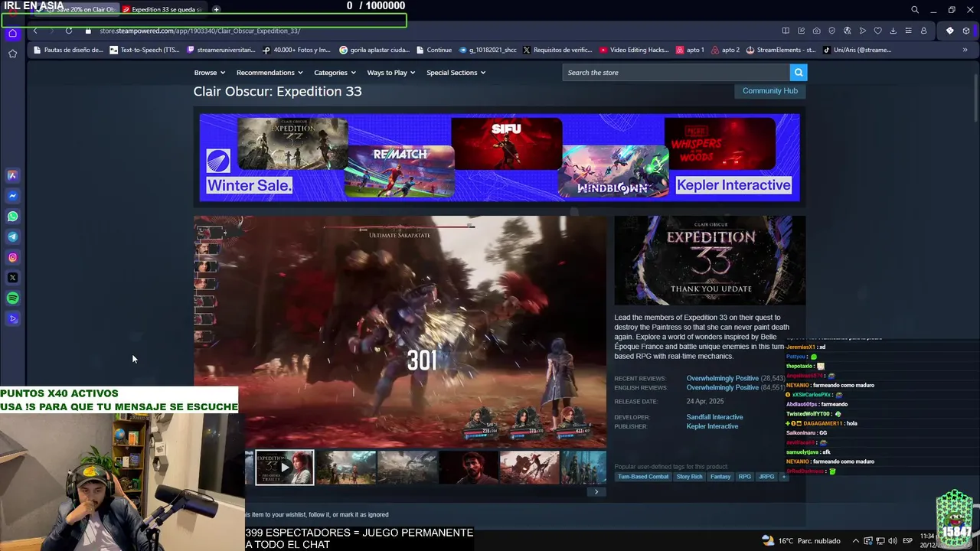Open Telegram in the browser sidebar
980x551 pixels.
coord(12,237)
